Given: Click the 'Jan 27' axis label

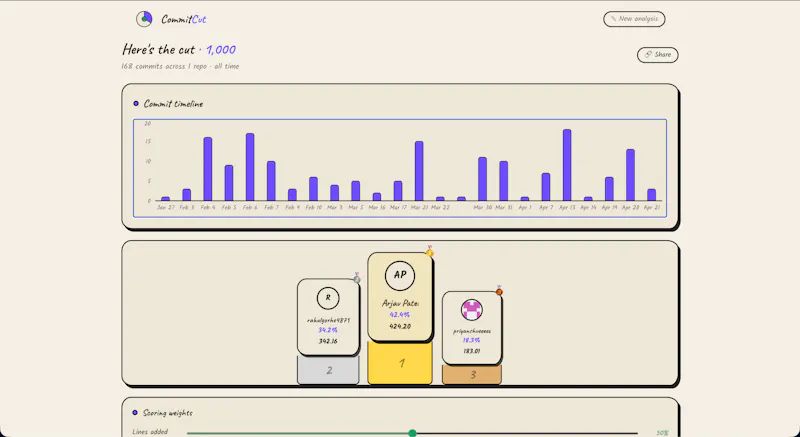Looking at the screenshot, I should 166,208.
